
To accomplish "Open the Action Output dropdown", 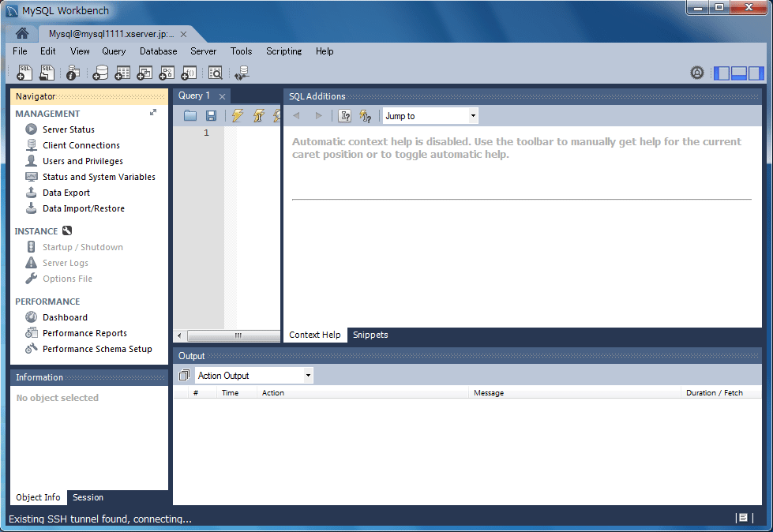I will 254,376.
